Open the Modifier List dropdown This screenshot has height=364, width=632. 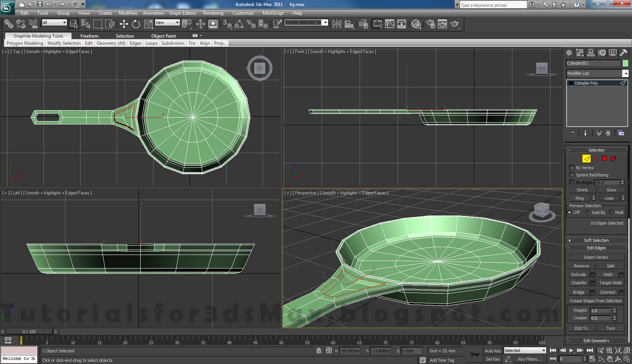[x=625, y=73]
